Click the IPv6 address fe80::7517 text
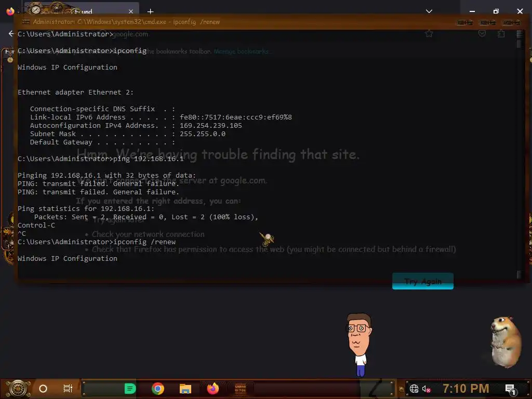This screenshot has width=532, height=399. (x=236, y=117)
